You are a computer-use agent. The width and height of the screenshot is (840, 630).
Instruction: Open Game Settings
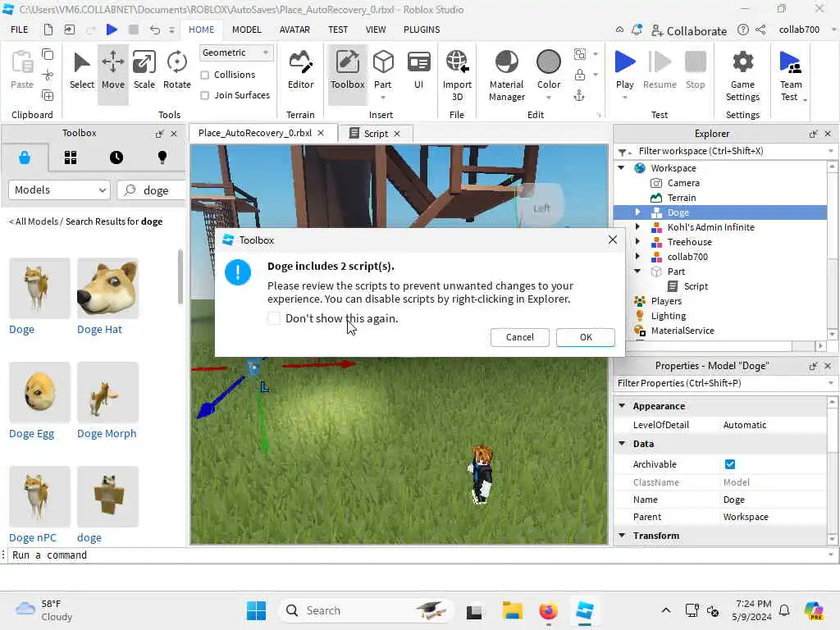click(742, 75)
